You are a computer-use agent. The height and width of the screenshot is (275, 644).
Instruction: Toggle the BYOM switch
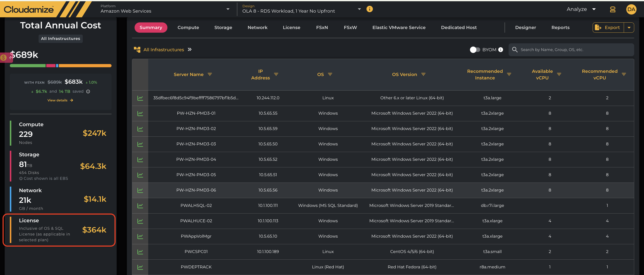475,50
